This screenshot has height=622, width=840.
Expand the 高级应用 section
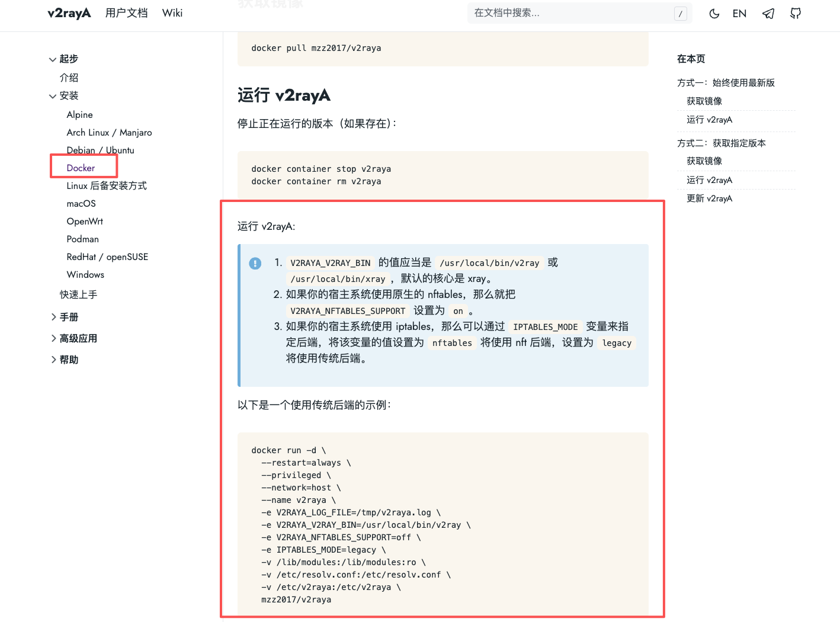pos(54,339)
